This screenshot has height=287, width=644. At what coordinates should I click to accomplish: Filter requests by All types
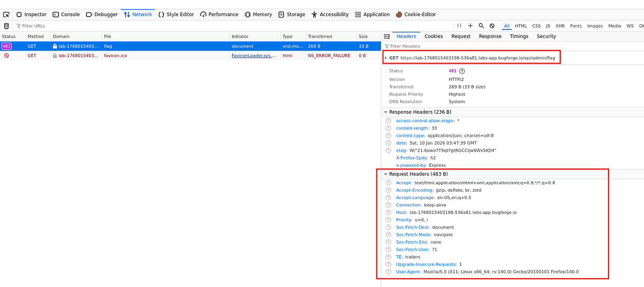tap(506, 26)
